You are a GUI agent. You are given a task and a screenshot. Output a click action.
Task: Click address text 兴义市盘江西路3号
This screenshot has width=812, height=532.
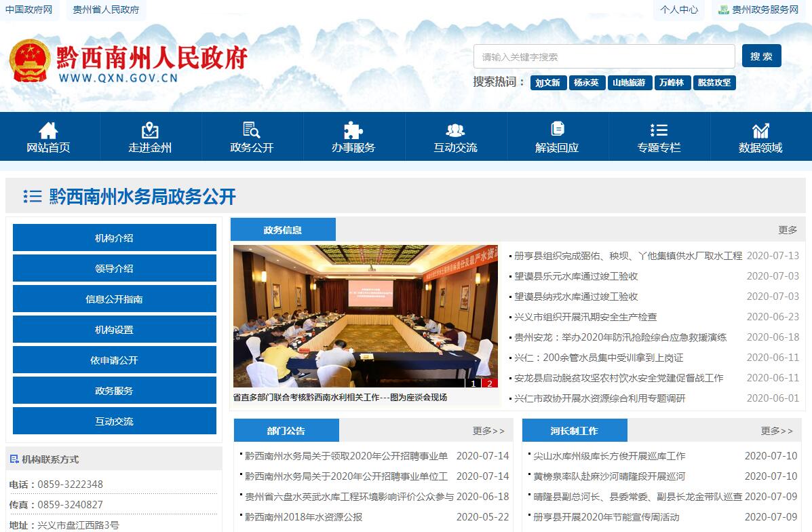78,525
